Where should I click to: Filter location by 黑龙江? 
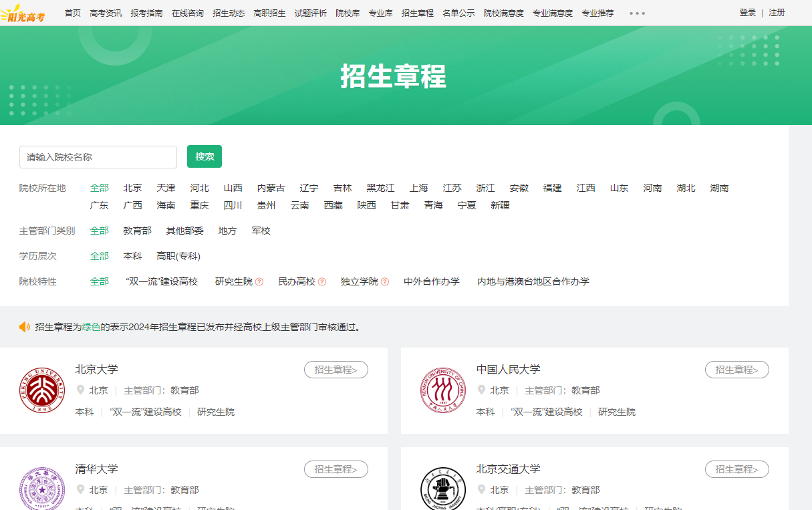click(381, 188)
